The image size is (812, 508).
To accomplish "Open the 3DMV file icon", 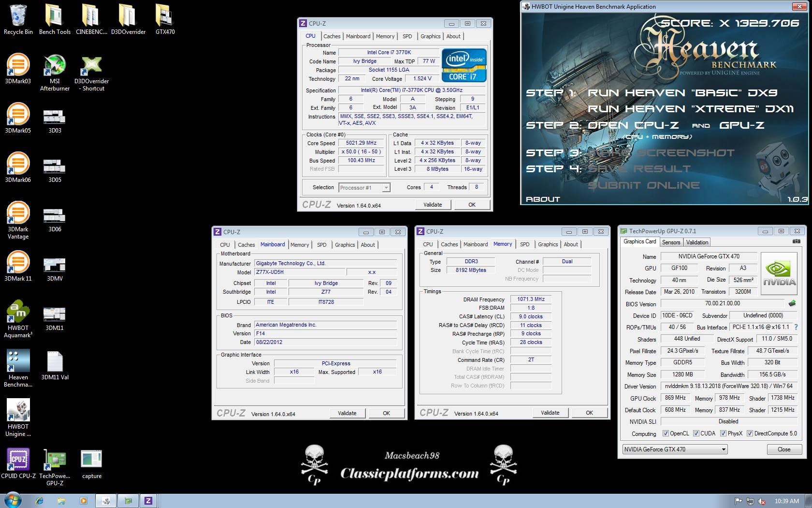I will 55,269.
